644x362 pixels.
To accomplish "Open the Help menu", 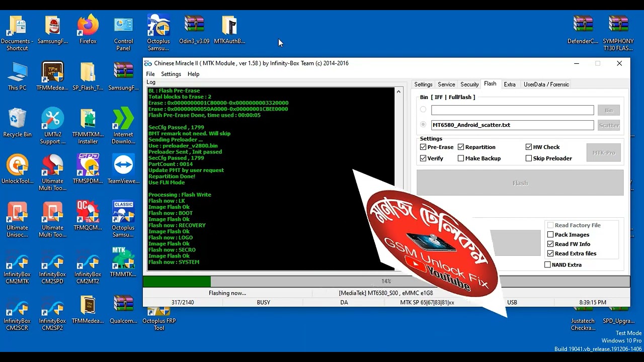I will (x=194, y=74).
